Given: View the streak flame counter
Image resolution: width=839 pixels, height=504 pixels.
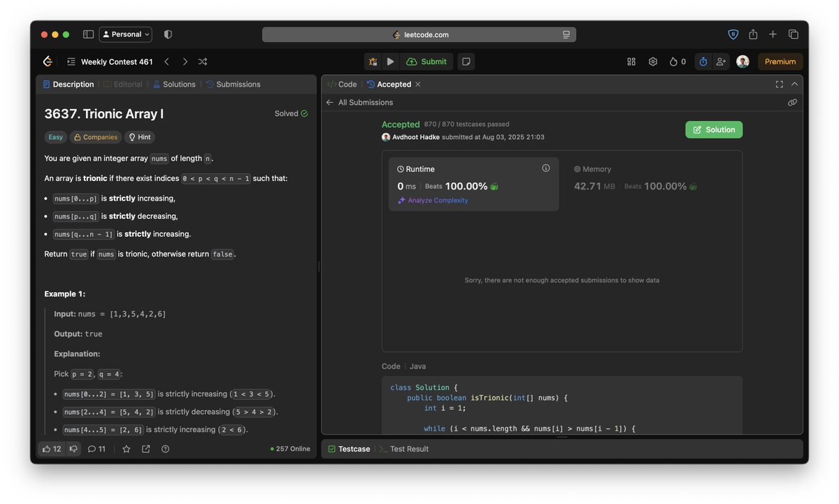Looking at the screenshot, I should click(x=677, y=62).
